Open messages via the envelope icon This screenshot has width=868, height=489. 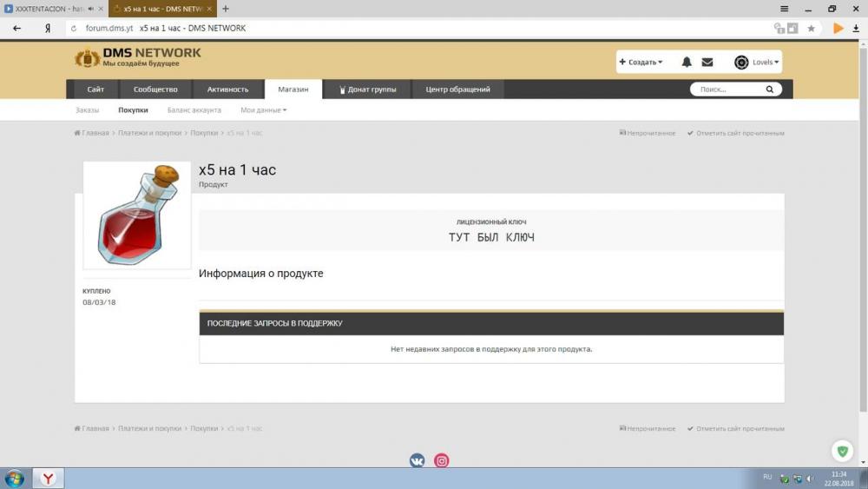point(707,63)
